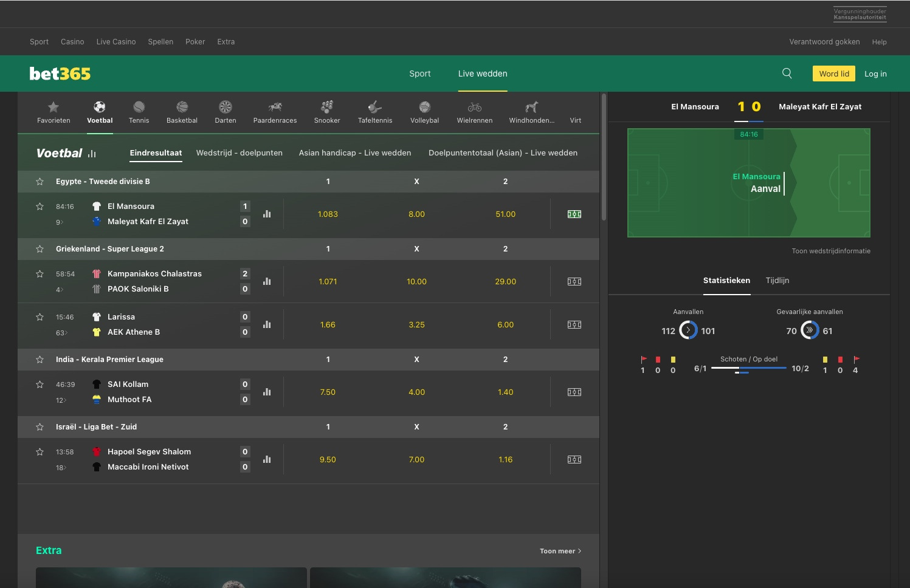The image size is (910, 588).
Task: Click the Word lid button
Action: (833, 73)
